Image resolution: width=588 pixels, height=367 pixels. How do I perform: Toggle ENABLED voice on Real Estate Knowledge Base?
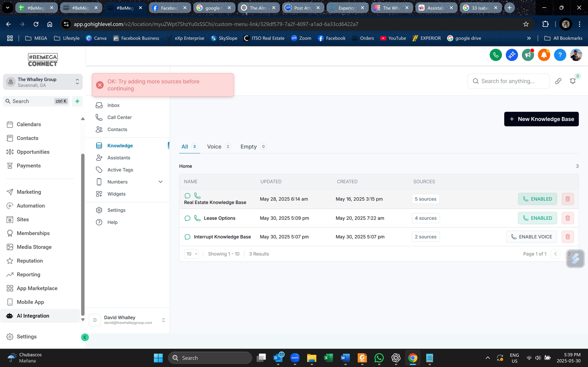coord(537,199)
